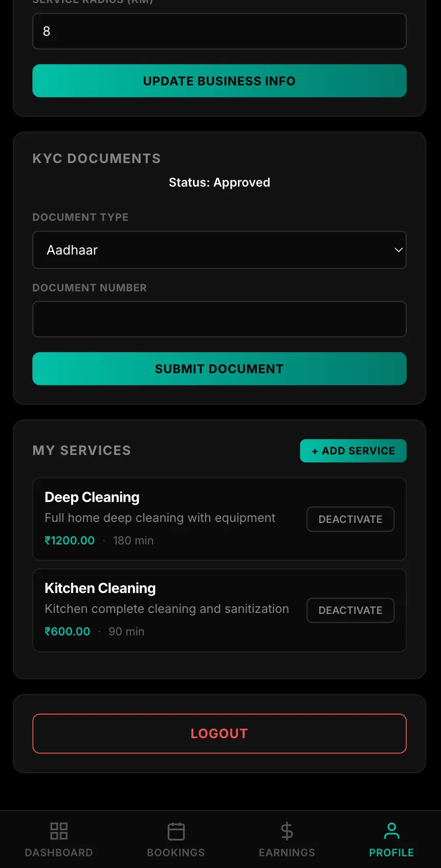Deactivate the Deep Cleaning service
The width and height of the screenshot is (441, 868).
[350, 519]
